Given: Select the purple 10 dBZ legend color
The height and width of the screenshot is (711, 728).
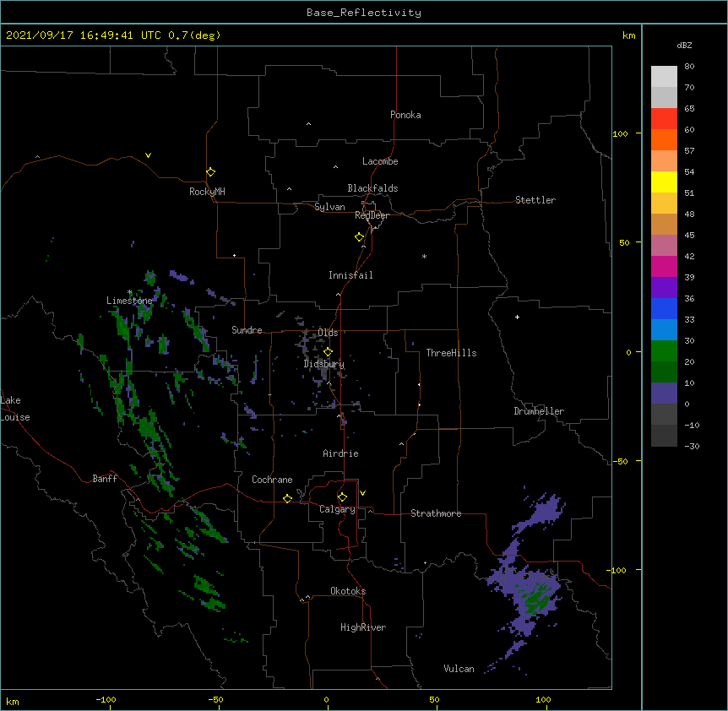Looking at the screenshot, I should pos(664,393).
